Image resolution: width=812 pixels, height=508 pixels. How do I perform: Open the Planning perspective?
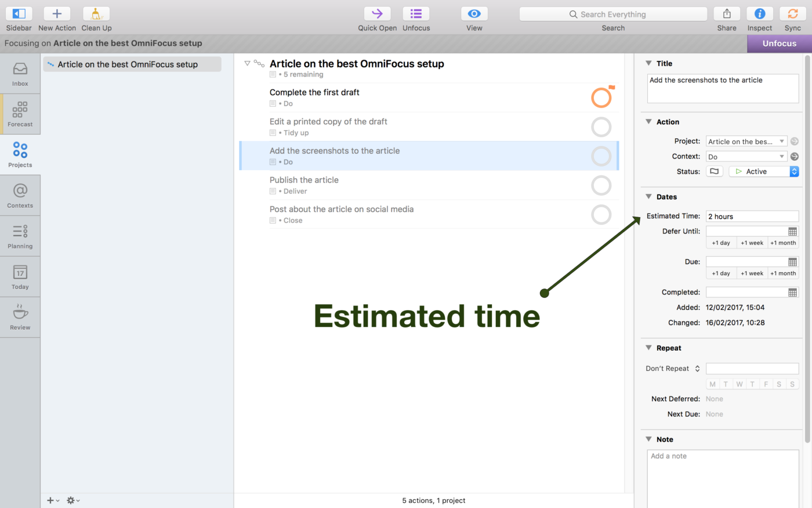(x=20, y=236)
